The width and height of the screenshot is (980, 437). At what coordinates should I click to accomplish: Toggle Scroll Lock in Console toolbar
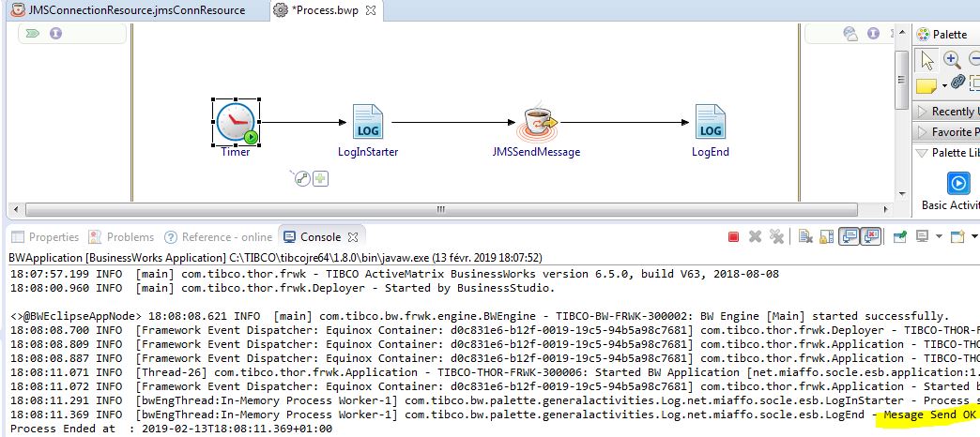coord(827,236)
